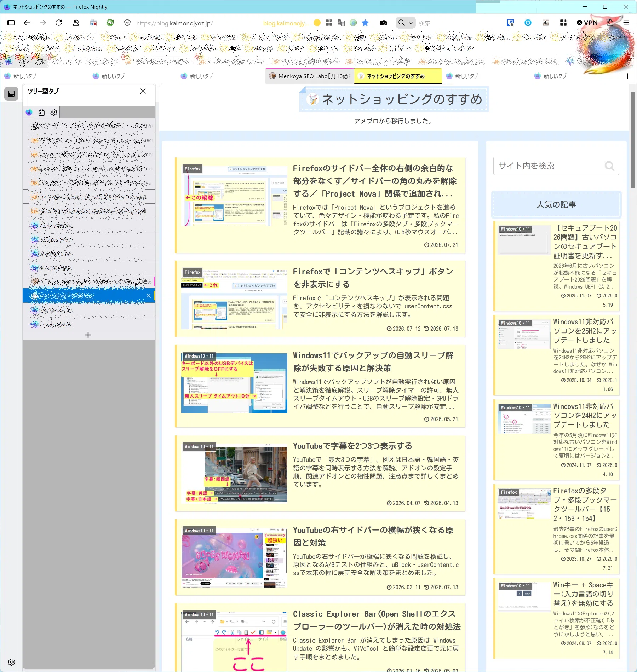Close the ツリー型タブ sidebar panel
The width and height of the screenshot is (637, 672).
(x=143, y=91)
